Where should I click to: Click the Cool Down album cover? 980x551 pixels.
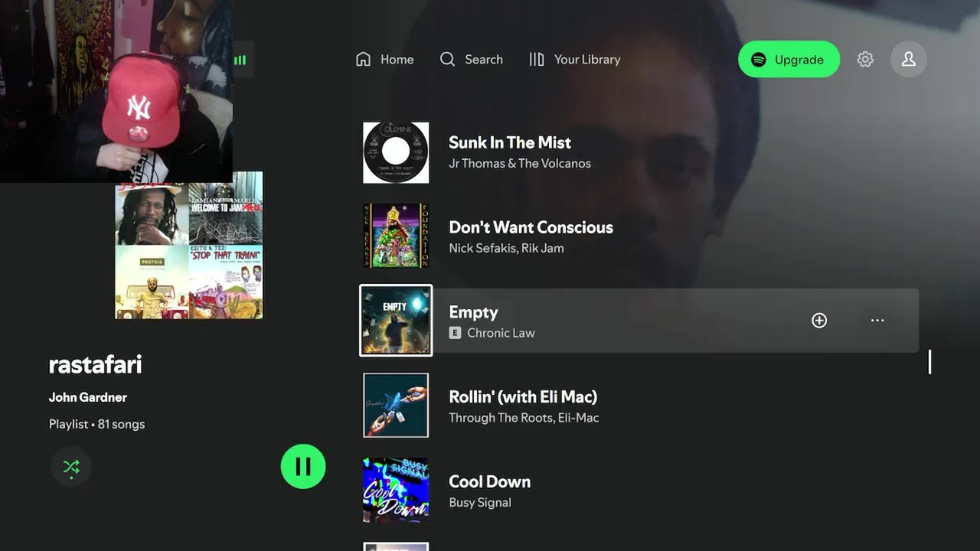tap(396, 490)
